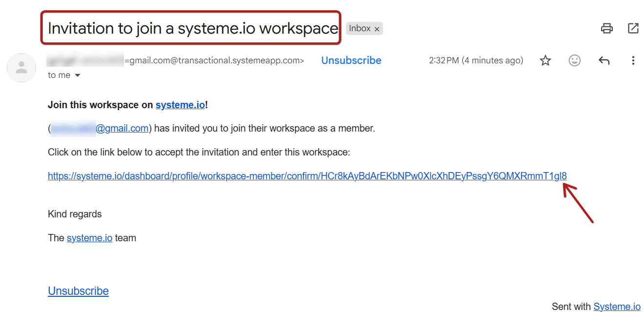Open the bold systeme.io link in heading
Image resolution: width=644 pixels, height=328 pixels.
coord(180,105)
